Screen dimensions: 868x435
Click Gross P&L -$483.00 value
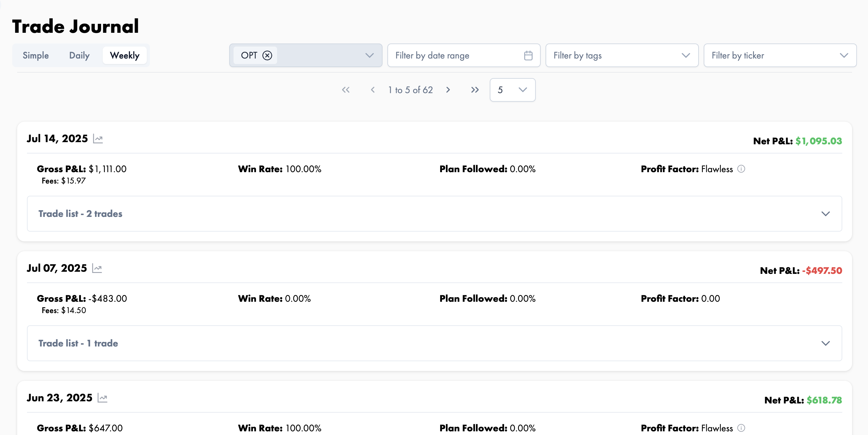(x=108, y=299)
